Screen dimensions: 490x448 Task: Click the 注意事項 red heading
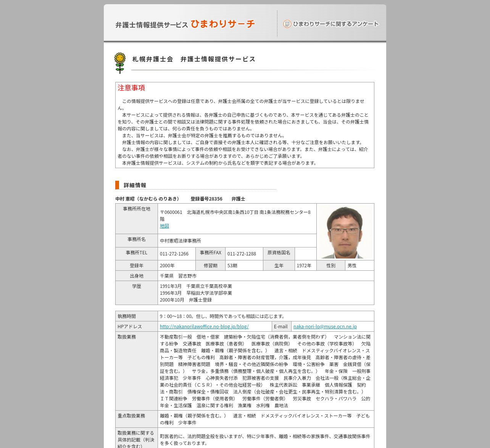coord(131,88)
